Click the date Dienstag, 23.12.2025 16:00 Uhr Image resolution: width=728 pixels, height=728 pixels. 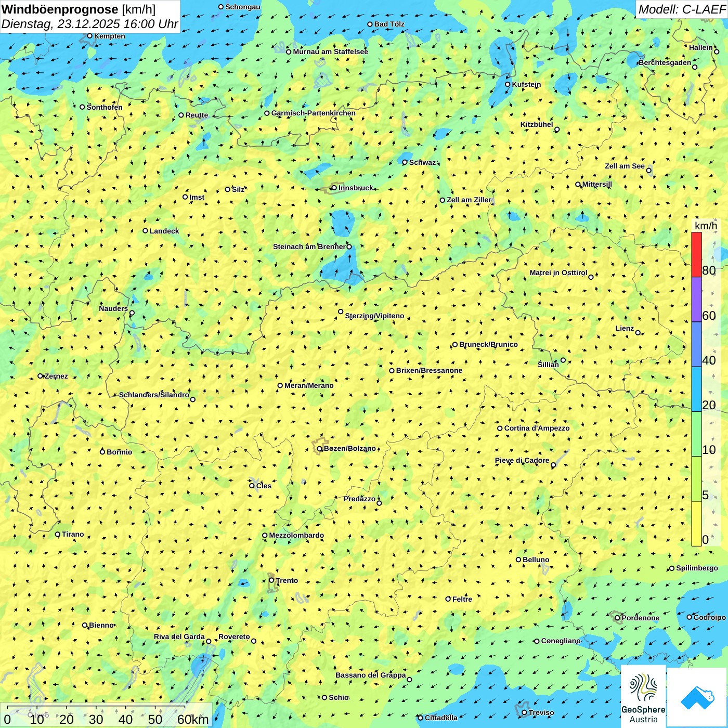89,24
